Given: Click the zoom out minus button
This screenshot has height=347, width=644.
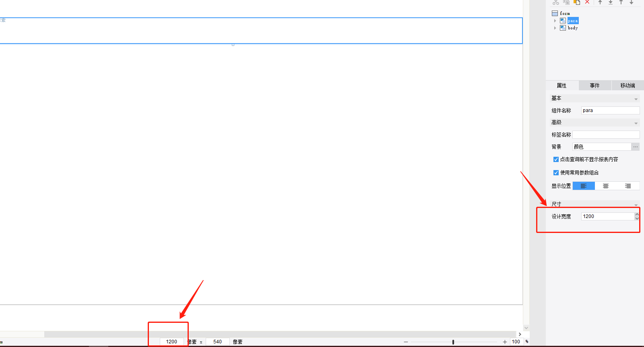Looking at the screenshot, I should coord(406,342).
